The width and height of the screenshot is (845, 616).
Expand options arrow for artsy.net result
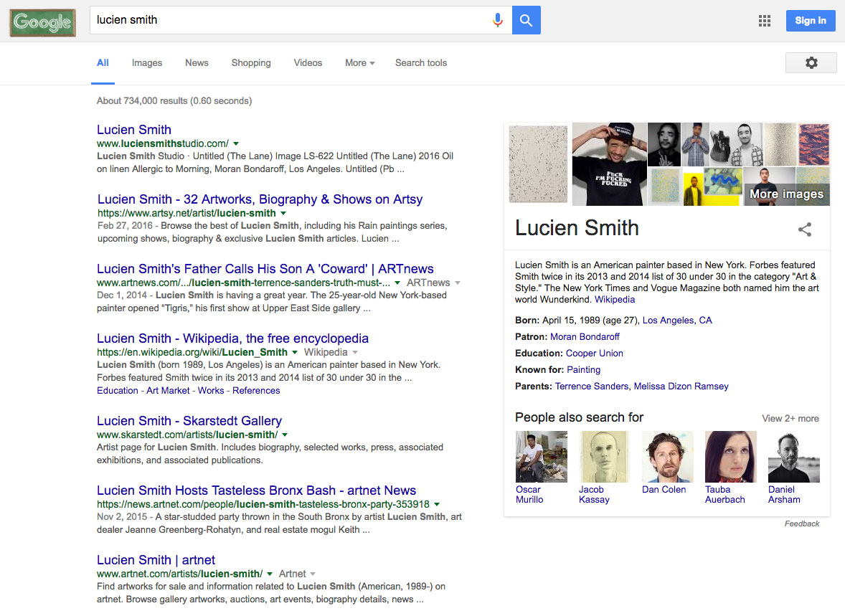coord(283,214)
